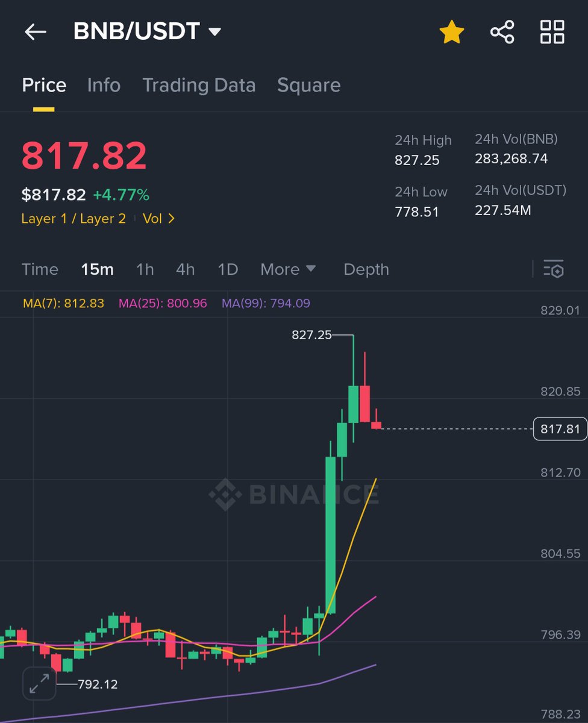Switch to the Trading Data tab
This screenshot has width=588, height=723.
click(x=199, y=86)
